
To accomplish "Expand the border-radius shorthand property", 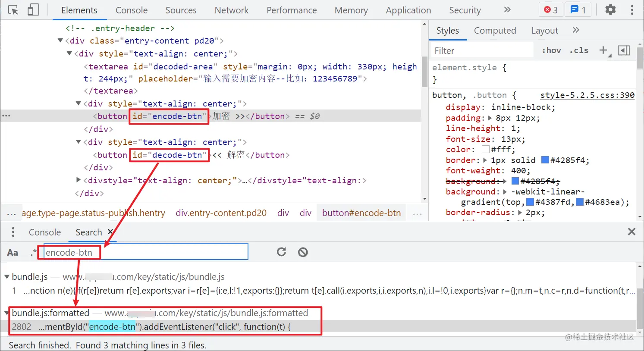I will point(520,213).
